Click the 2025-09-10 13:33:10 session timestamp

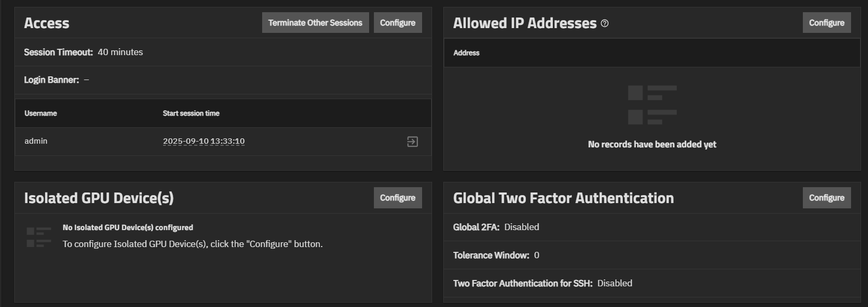pos(203,141)
